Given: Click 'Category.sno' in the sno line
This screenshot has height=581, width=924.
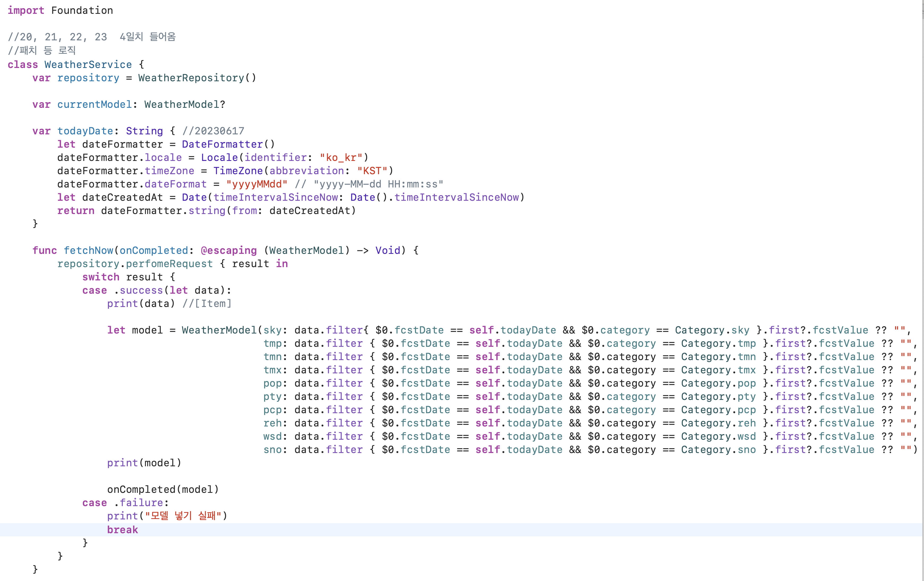Looking at the screenshot, I should (x=718, y=450).
